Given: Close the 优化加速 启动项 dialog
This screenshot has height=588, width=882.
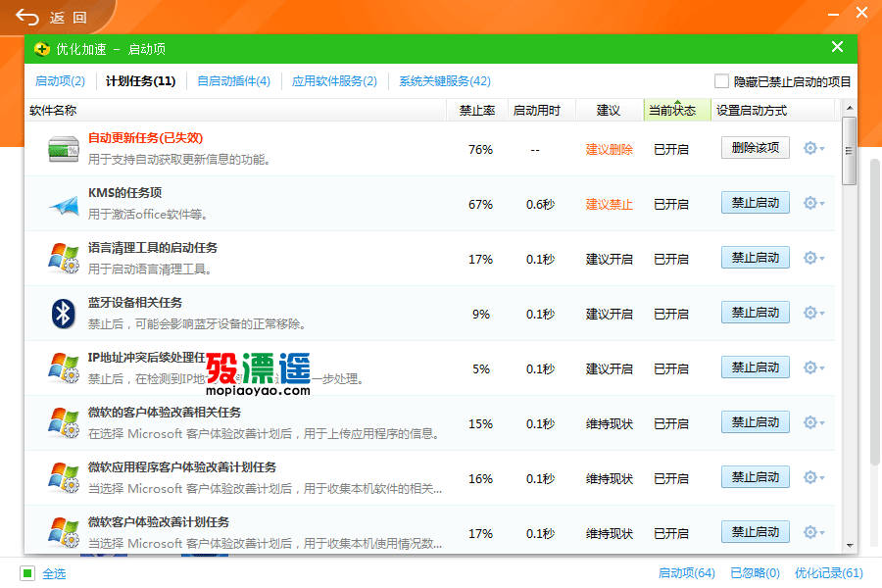Looking at the screenshot, I should (x=837, y=47).
